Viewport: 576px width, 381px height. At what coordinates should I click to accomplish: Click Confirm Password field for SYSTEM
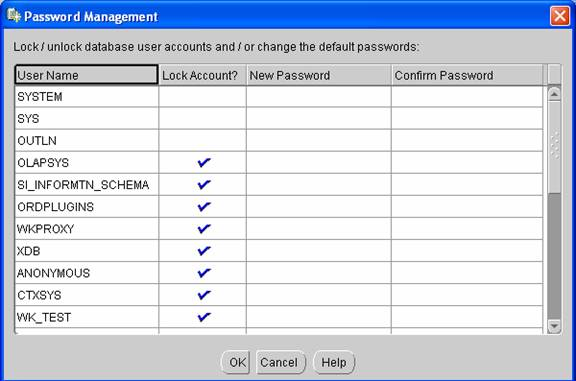[467, 97]
